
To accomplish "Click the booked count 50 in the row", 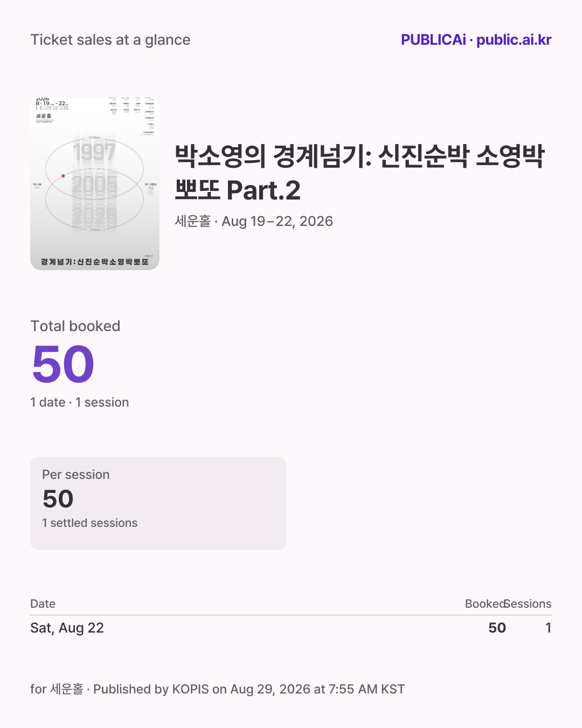I will (497, 628).
